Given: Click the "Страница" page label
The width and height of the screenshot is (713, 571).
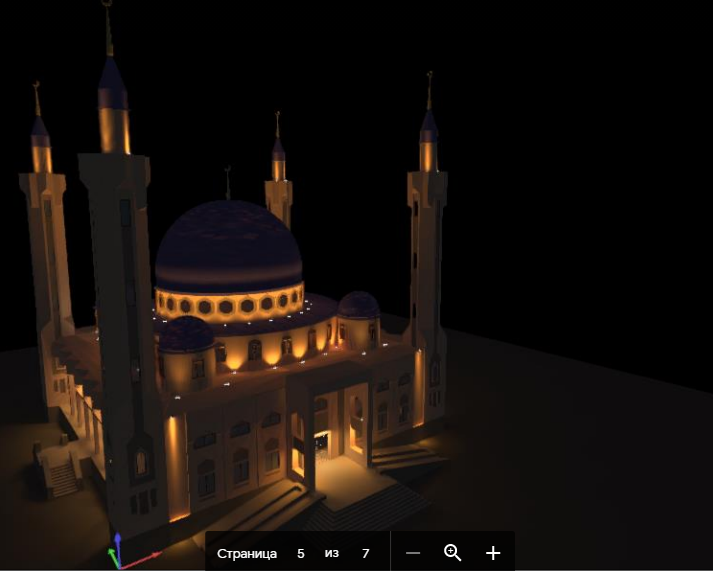Looking at the screenshot, I should click(x=247, y=554).
